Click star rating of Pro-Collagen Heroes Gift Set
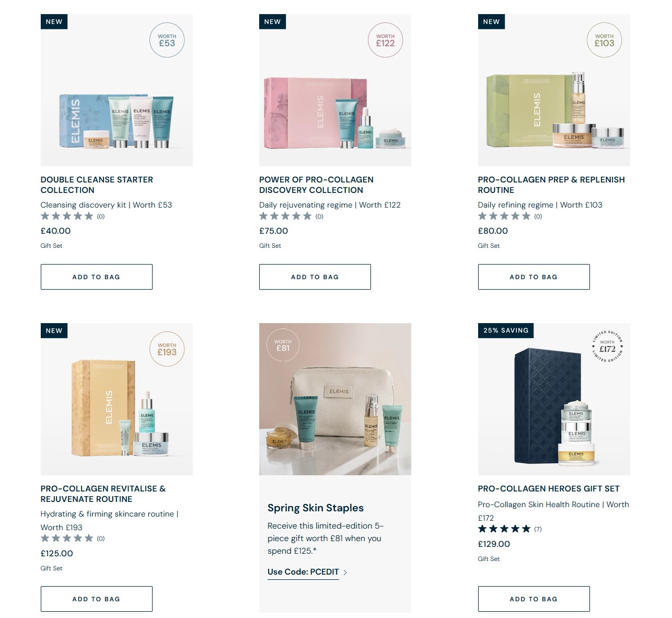672x618 pixels. coord(504,529)
